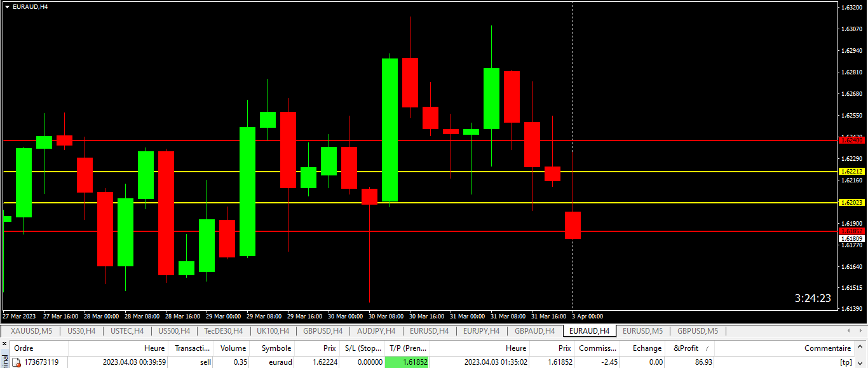
Task: Sort by the Commentaire column header
Action: [x=827, y=348]
